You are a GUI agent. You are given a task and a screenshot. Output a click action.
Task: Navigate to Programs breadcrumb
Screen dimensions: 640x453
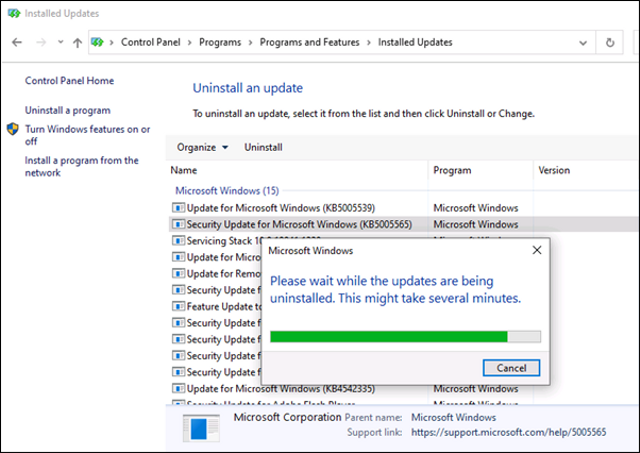(x=220, y=42)
